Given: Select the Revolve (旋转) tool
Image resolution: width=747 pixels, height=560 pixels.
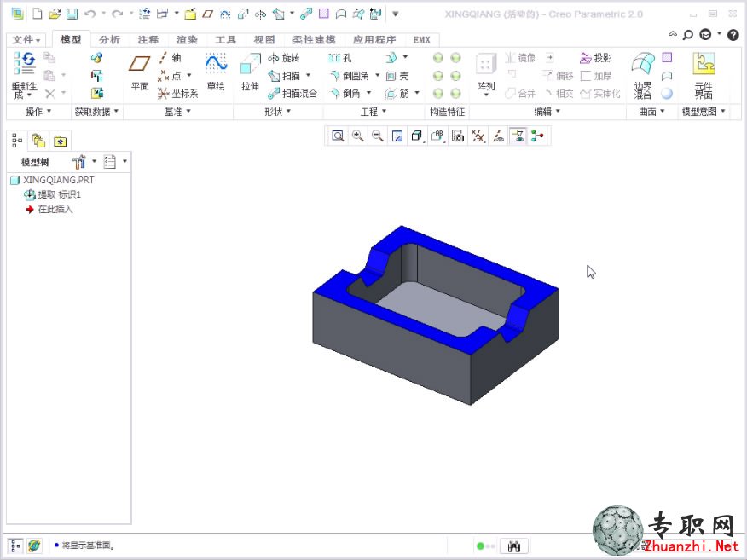Looking at the screenshot, I should click(284, 58).
